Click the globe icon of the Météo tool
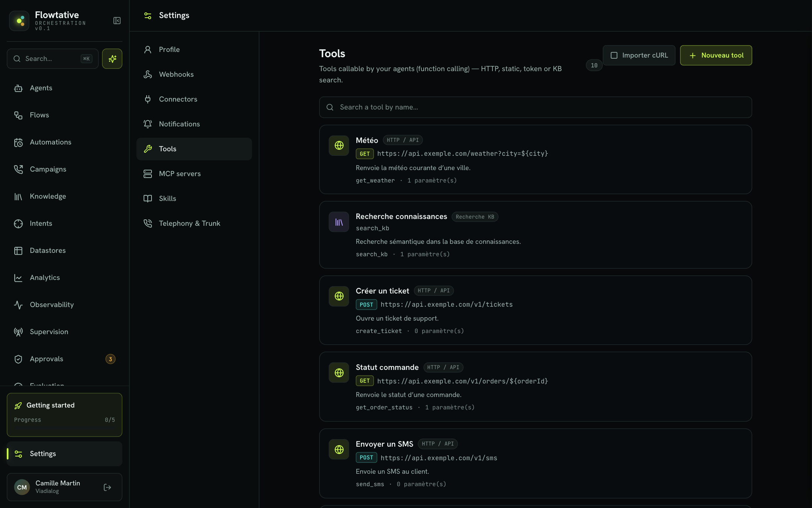Screen dimensions: 812x508 (x=339, y=145)
